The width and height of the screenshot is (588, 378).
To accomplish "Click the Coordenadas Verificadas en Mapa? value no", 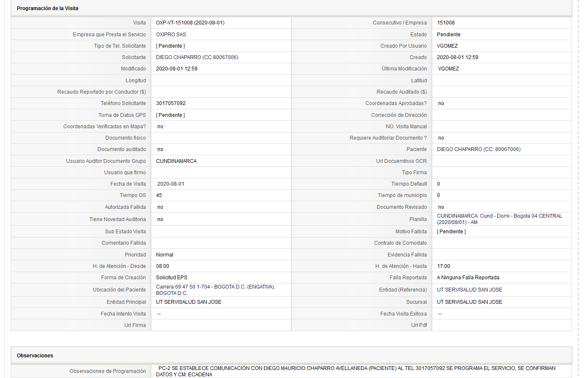I will point(160,127).
